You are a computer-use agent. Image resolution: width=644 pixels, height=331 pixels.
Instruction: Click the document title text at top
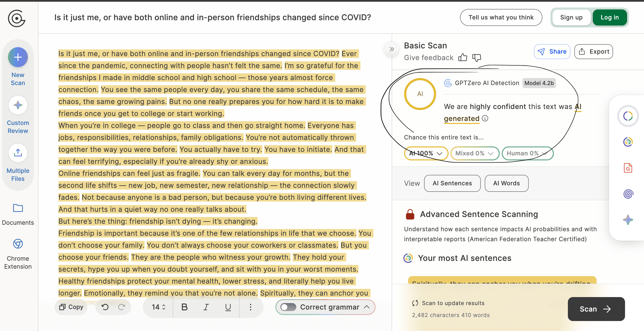click(212, 17)
